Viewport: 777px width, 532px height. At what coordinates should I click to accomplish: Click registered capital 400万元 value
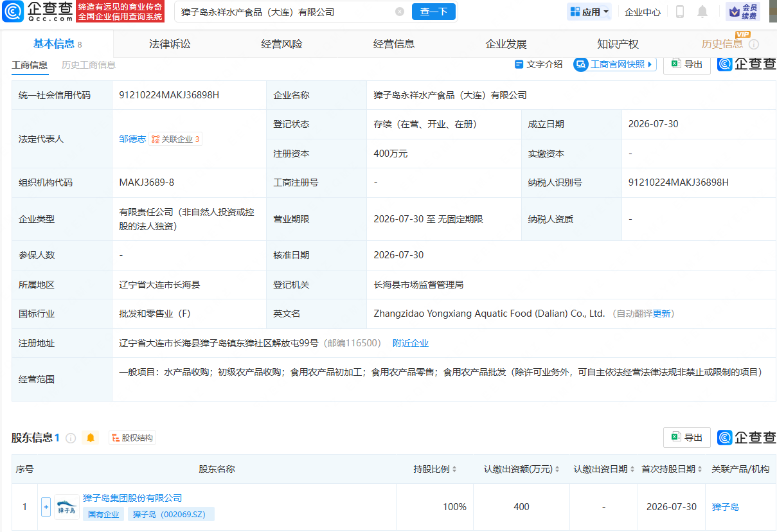pos(391,154)
